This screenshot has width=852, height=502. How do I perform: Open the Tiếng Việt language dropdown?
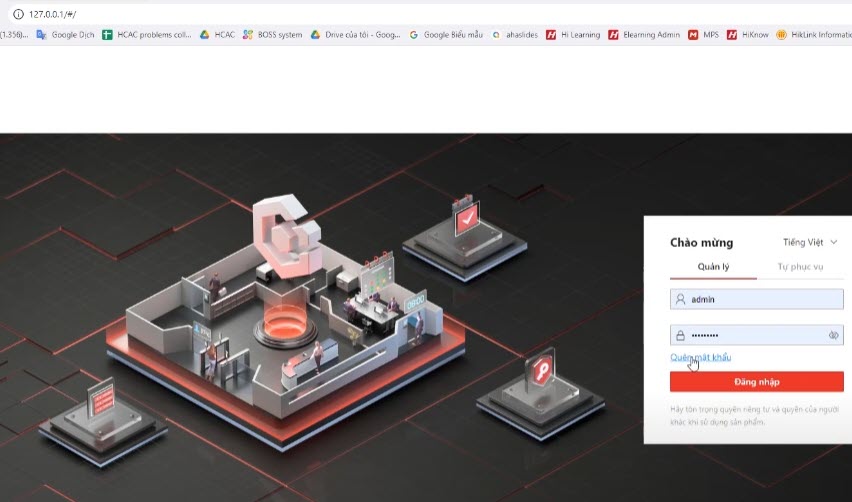tap(810, 242)
